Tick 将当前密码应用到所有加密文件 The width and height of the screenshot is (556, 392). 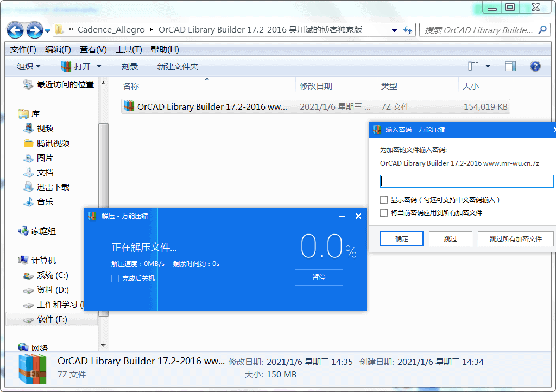384,213
